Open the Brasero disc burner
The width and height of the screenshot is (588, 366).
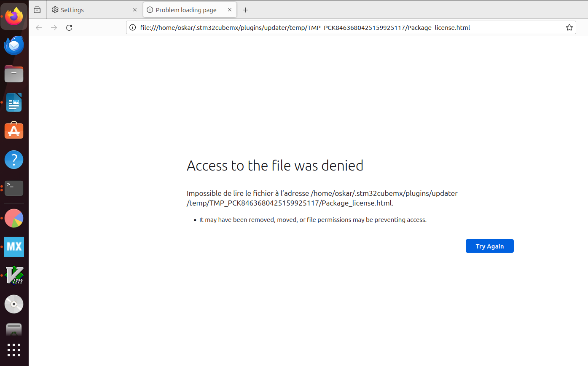[x=14, y=304]
